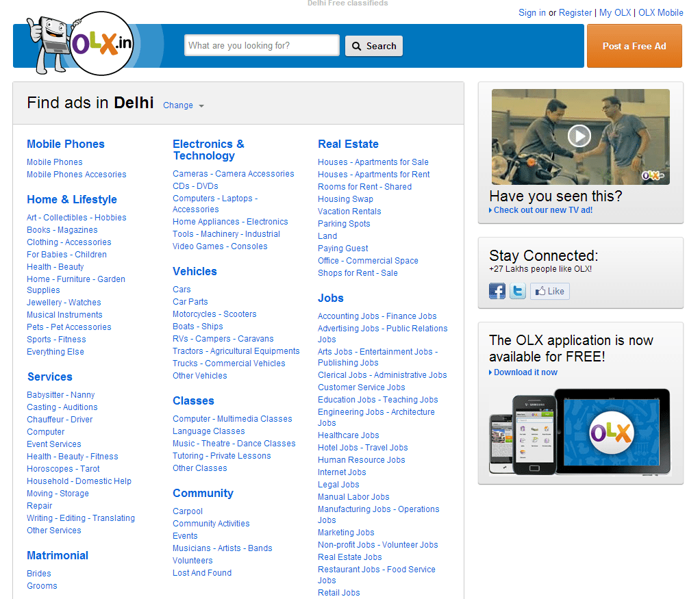The image size is (700, 599).
Task: Open the OLX Facebook page icon
Action: click(x=497, y=291)
